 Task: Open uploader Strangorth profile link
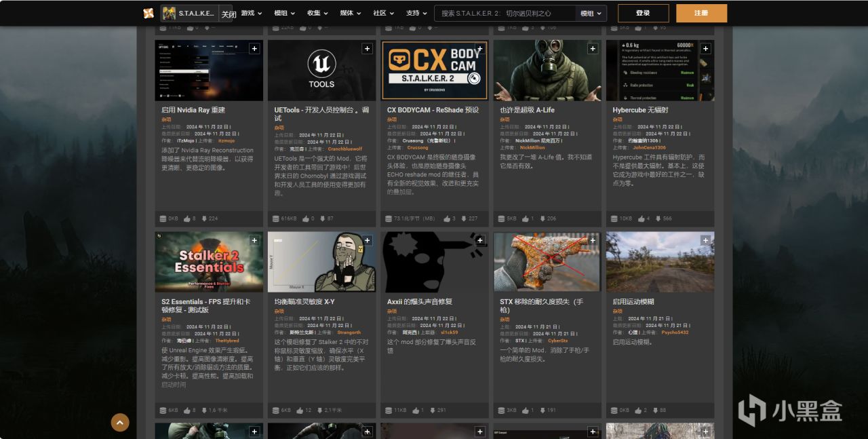click(349, 332)
